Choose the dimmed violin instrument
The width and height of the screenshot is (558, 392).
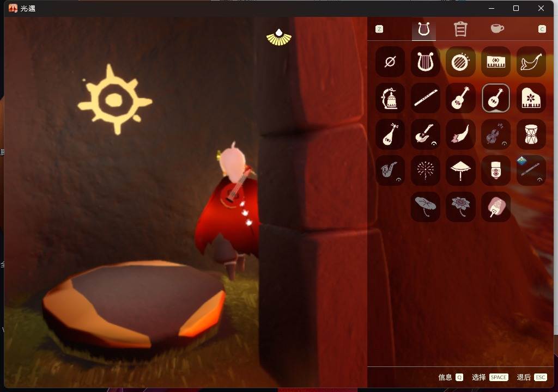pyautogui.click(x=496, y=134)
